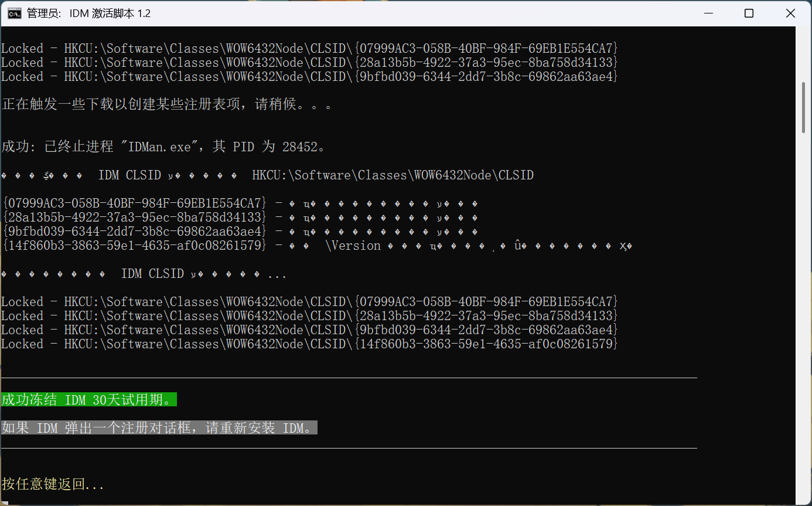The image size is (812, 506).
Task: Maximize the IDM 激活脚本 console window
Action: 749,13
